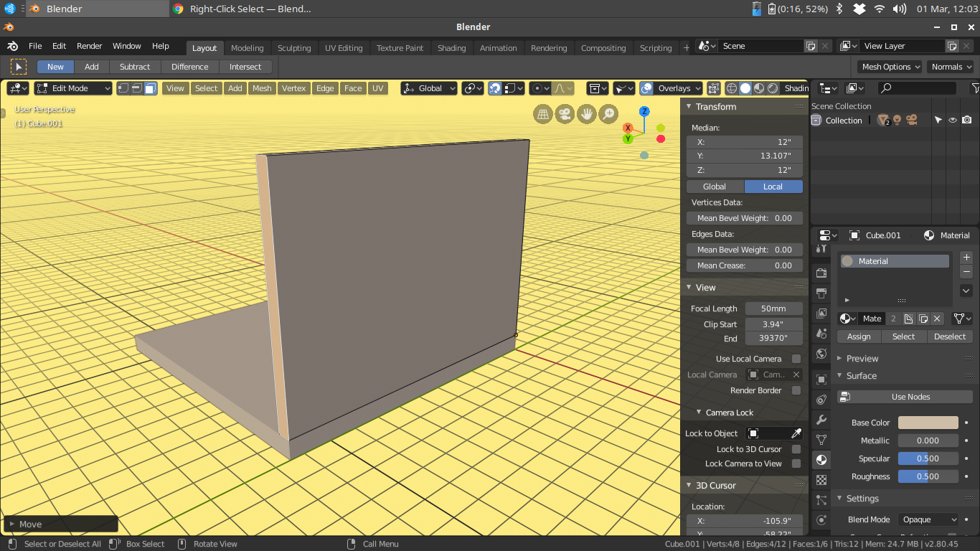Image resolution: width=980 pixels, height=551 pixels.
Task: Unlink material with X icon
Action: (x=937, y=319)
